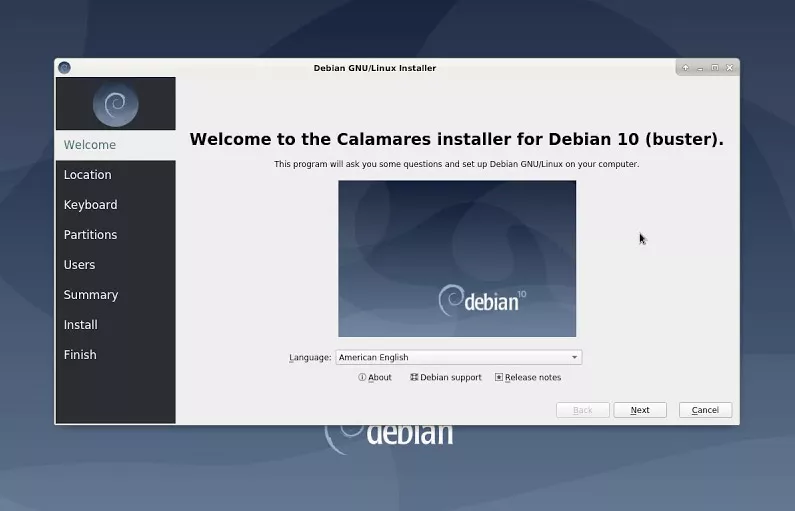Click the 'This program will ask you' description text
Screen dimensions: 795x511
pos(456,164)
